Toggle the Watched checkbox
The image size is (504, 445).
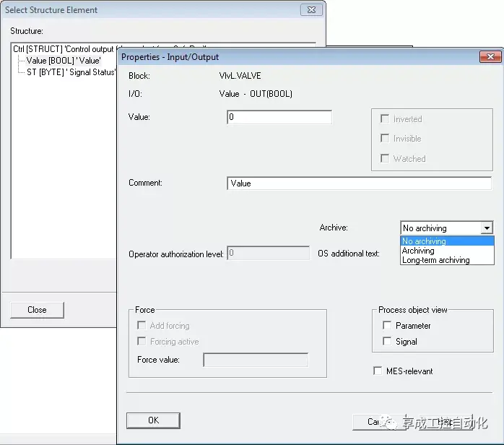coord(385,158)
